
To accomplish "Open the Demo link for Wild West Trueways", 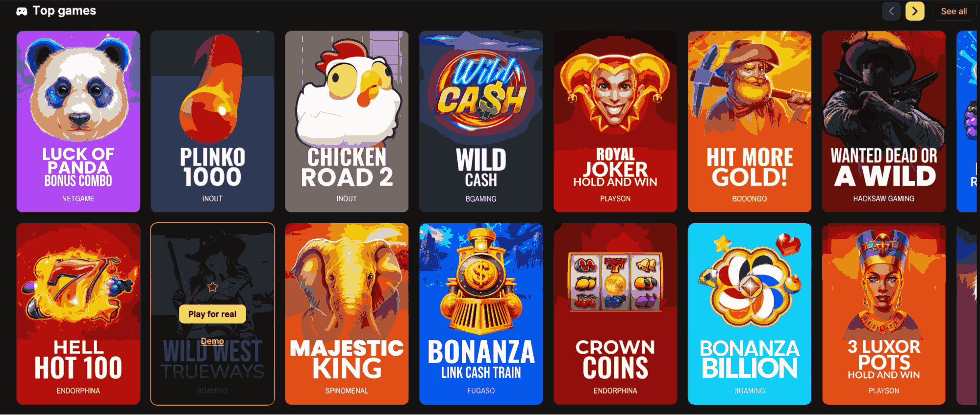I will coord(212,341).
